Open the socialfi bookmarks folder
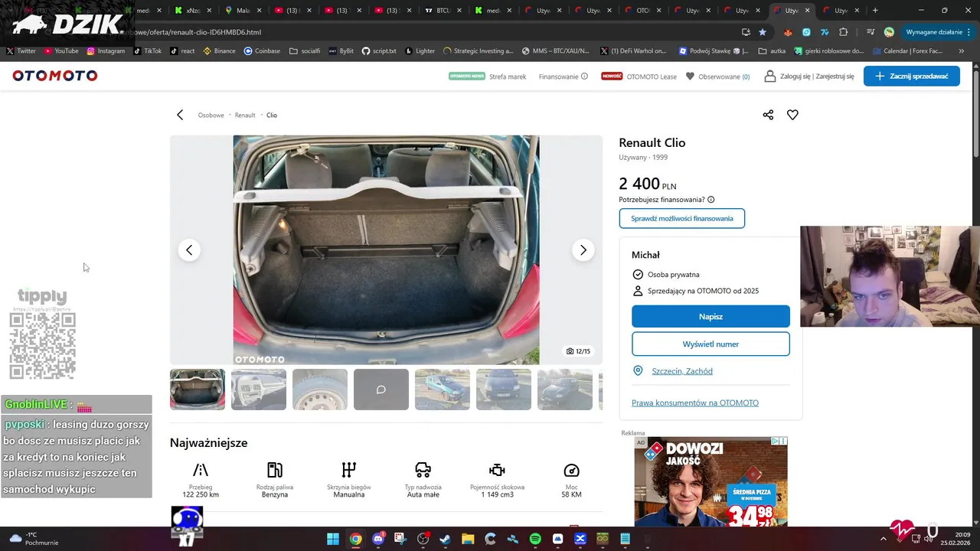980x551 pixels. (305, 51)
